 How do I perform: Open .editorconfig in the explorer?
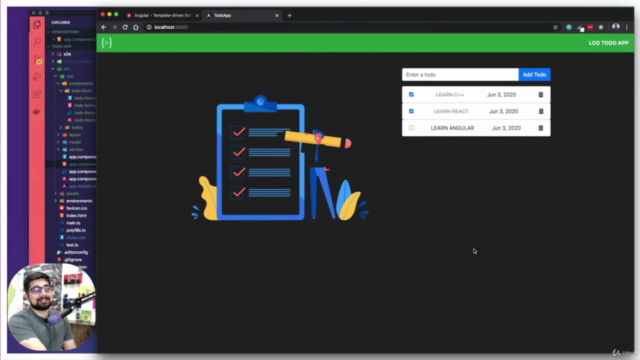click(x=76, y=253)
